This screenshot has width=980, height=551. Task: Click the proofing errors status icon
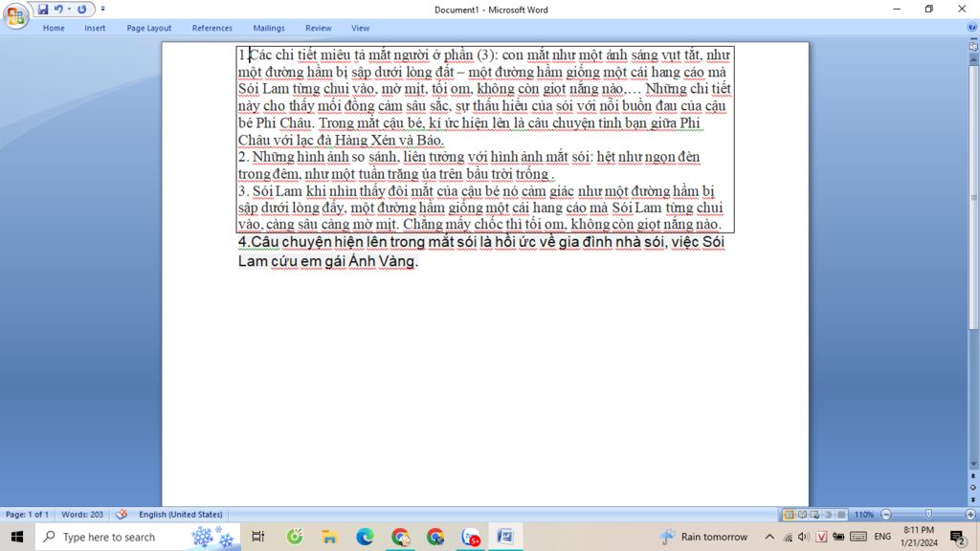pos(122,514)
